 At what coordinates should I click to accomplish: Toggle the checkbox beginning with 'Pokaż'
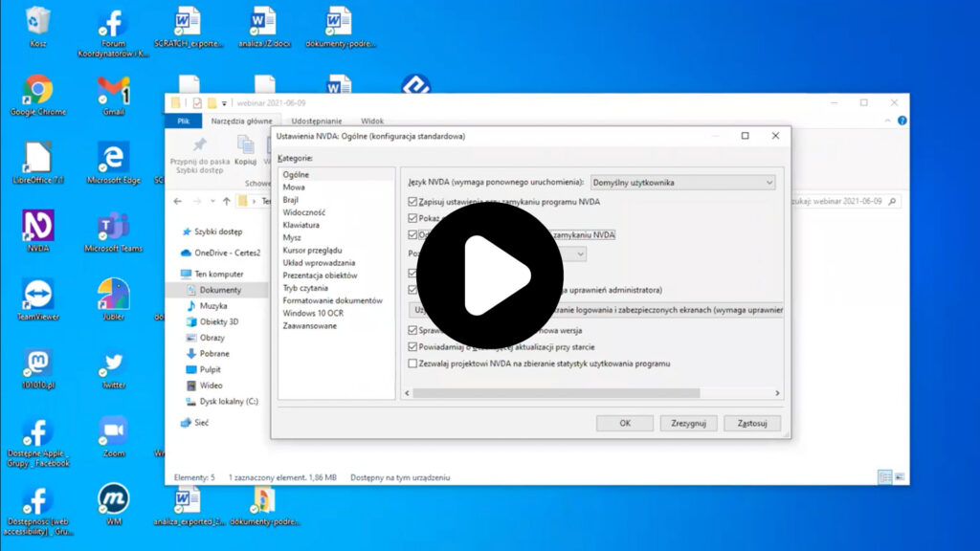click(x=412, y=218)
